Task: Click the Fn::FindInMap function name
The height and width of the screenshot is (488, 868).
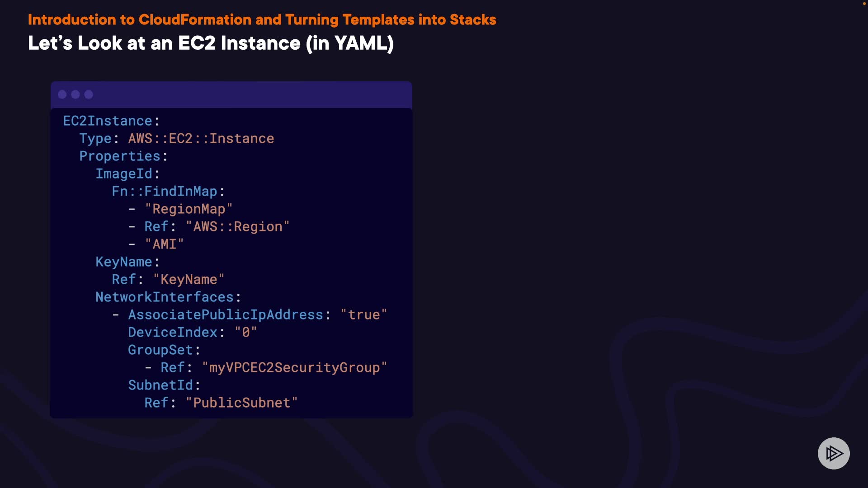Action: click(x=165, y=192)
